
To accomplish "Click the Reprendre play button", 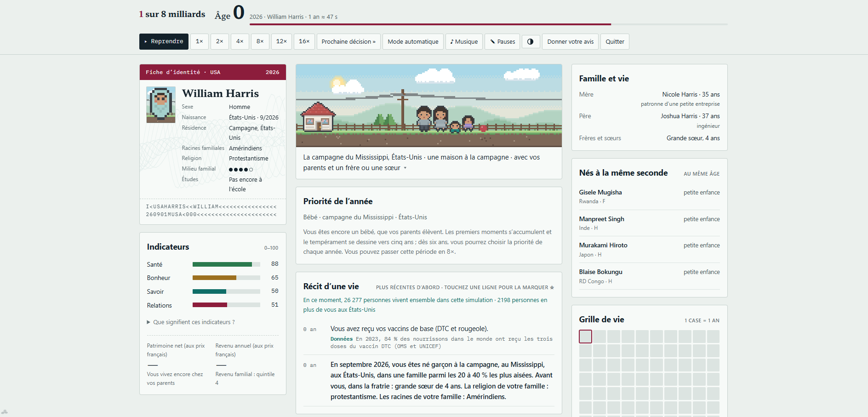I will click(164, 41).
